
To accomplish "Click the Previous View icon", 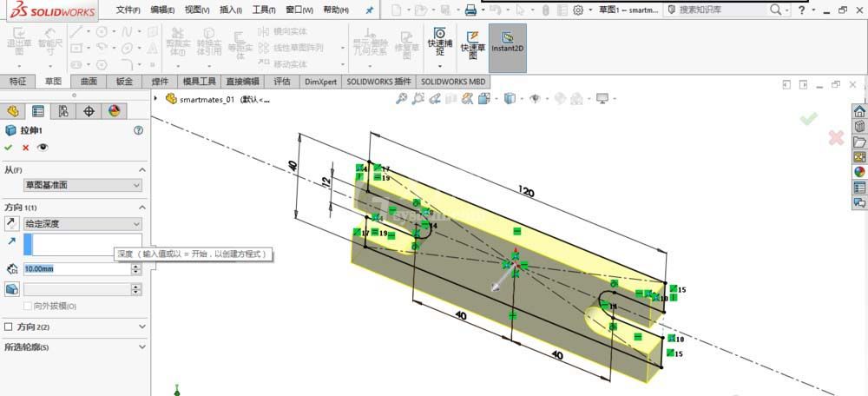I will click(x=435, y=99).
